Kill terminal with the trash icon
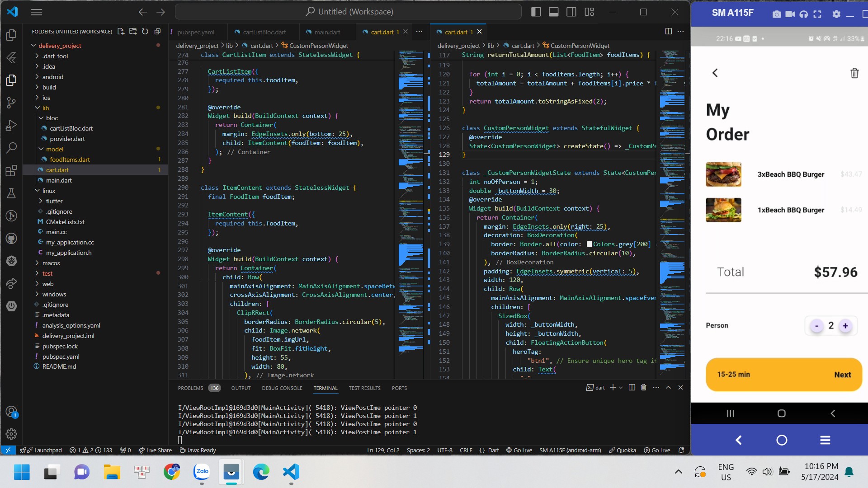Viewport: 868px width, 488px height. (644, 388)
